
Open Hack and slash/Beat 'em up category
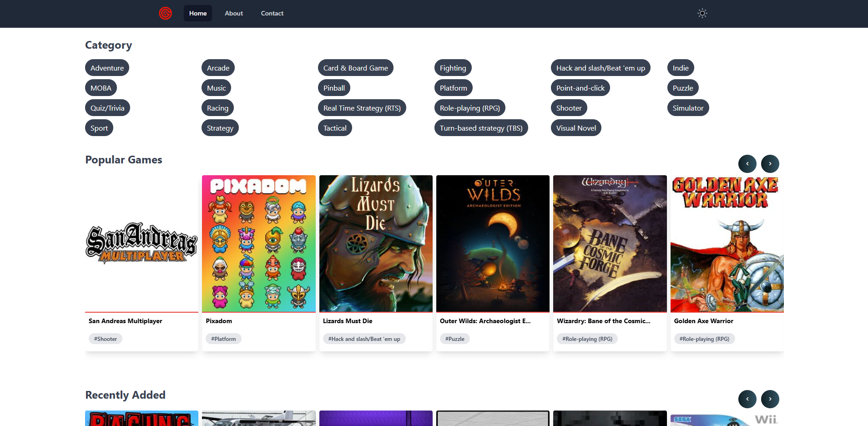[x=601, y=68]
